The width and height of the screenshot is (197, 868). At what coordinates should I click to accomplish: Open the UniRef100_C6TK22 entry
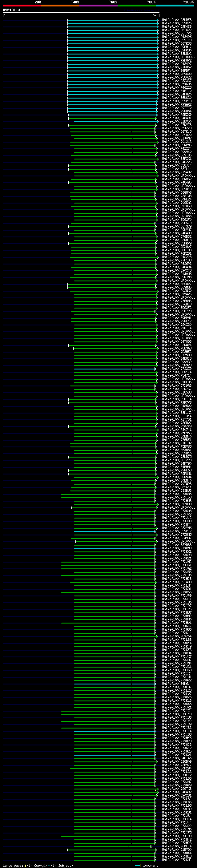point(176,30)
